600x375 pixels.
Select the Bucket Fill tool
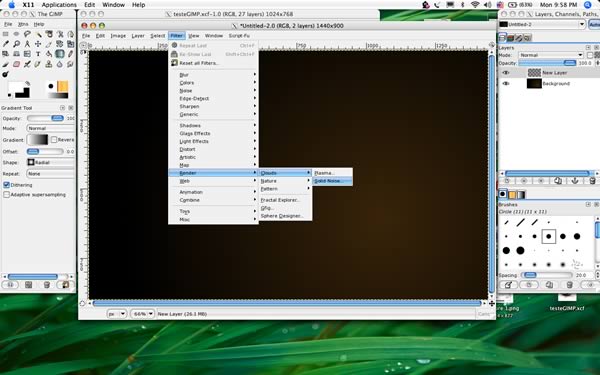coord(49,54)
